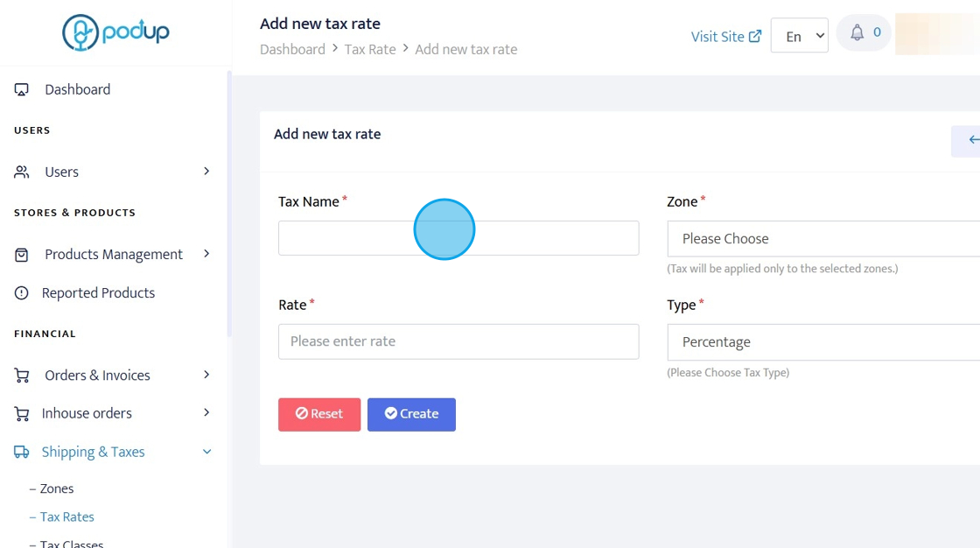Click the Create button
Screen dimensions: 980x548
411,414
